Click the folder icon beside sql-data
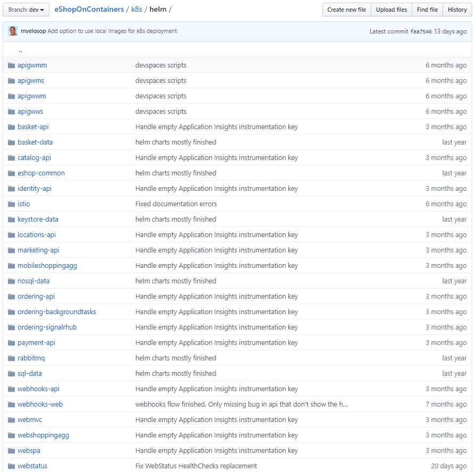The width and height of the screenshot is (476, 472). [11, 373]
